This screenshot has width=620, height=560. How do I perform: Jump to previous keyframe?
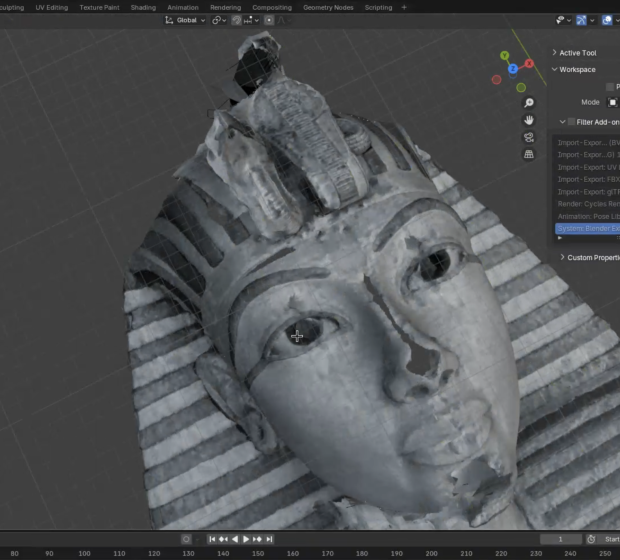223,539
